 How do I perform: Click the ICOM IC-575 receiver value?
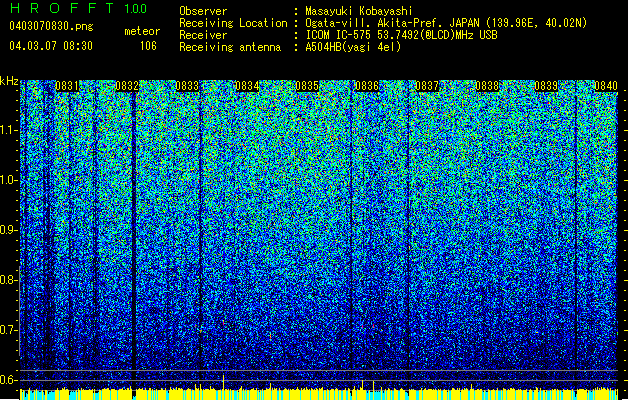click(x=401, y=35)
